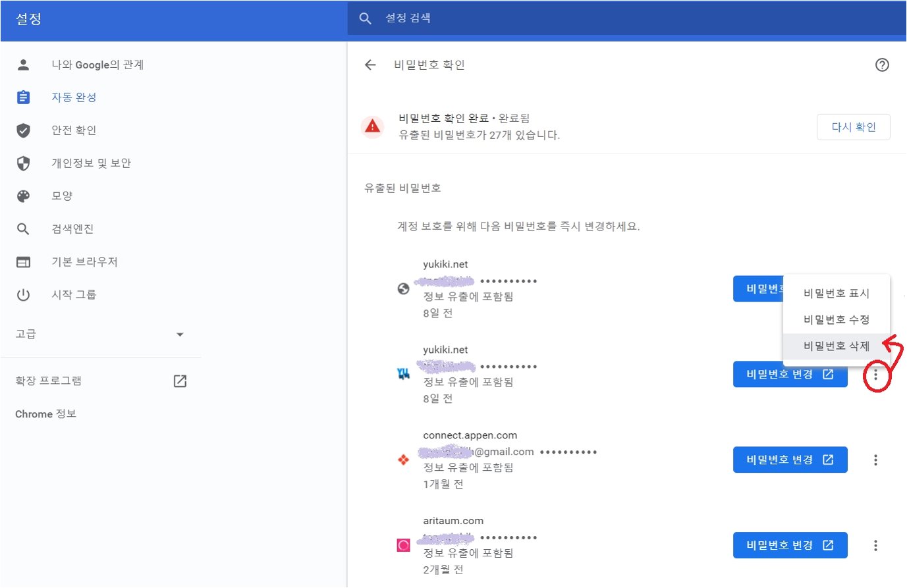Click the search magnifier icon in settings search bar

(x=366, y=18)
